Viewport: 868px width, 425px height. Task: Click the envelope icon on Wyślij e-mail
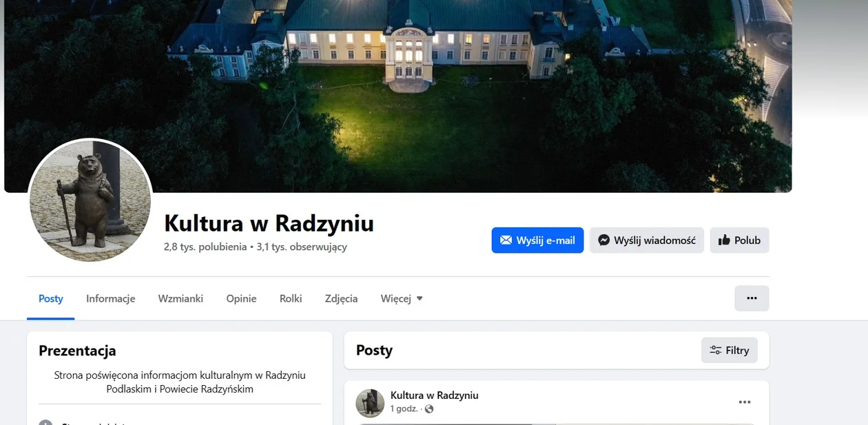[506, 240]
